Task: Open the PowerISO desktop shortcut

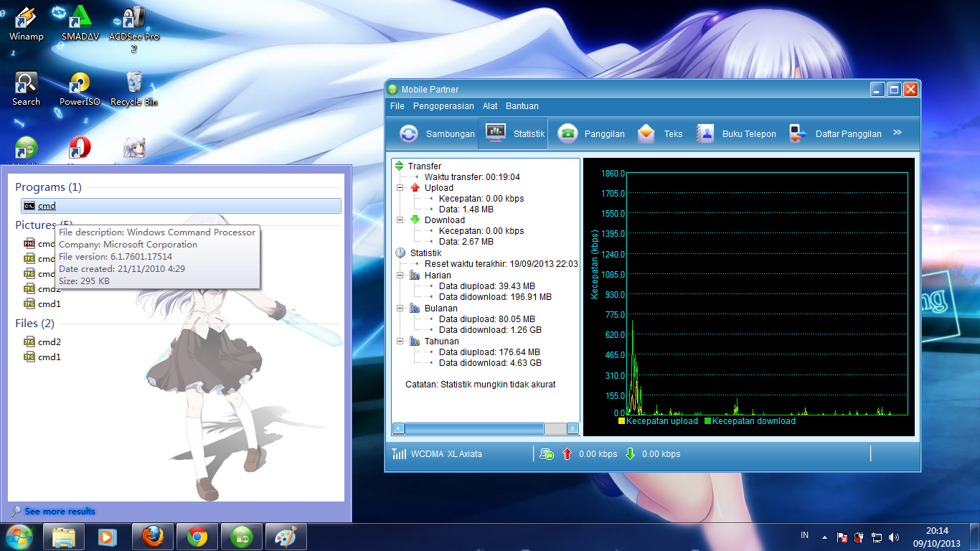Action: coord(80,89)
